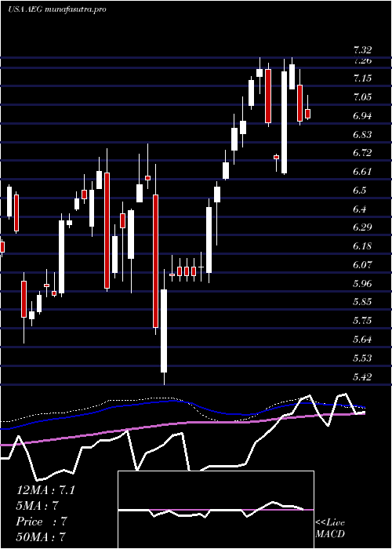Click the 7.05 price axis label
392x549 pixels.
tap(362, 97)
